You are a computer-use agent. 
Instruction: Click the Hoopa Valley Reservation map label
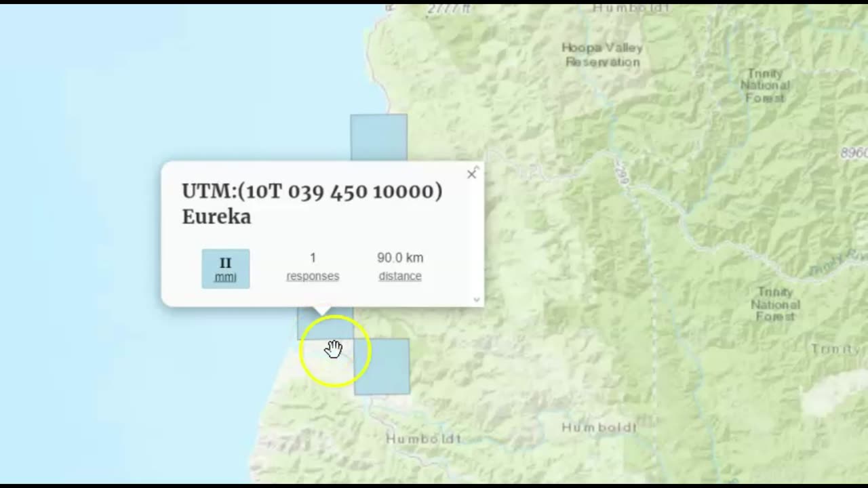pos(603,55)
